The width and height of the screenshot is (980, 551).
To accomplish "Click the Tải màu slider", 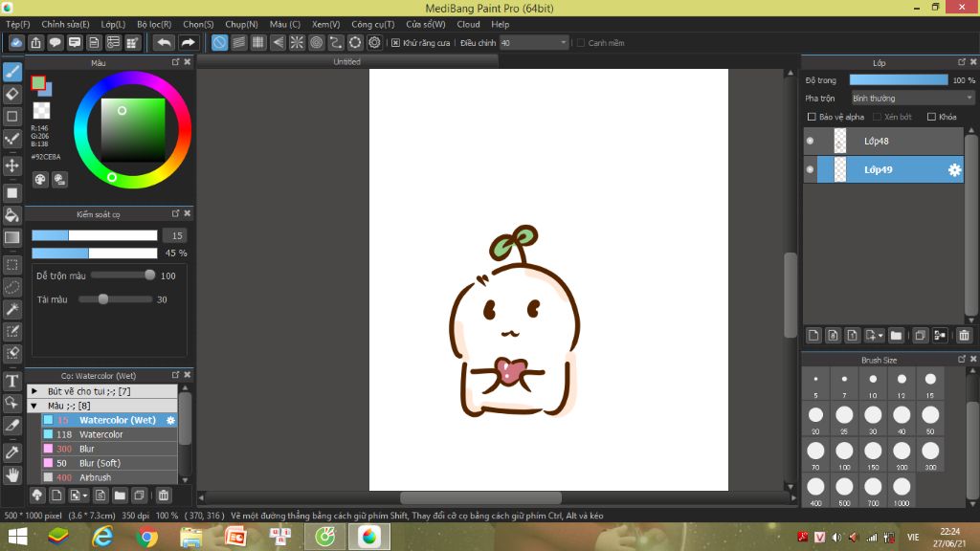I will 116,299.
